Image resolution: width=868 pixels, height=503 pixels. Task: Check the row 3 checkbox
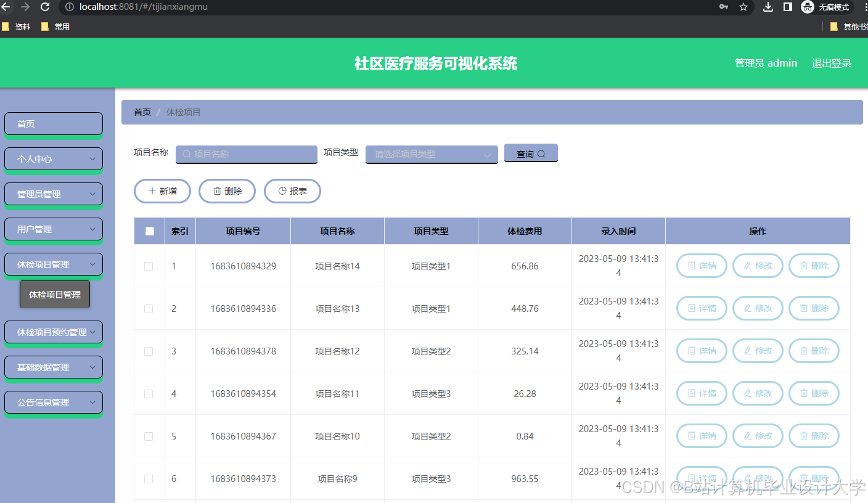tap(149, 351)
